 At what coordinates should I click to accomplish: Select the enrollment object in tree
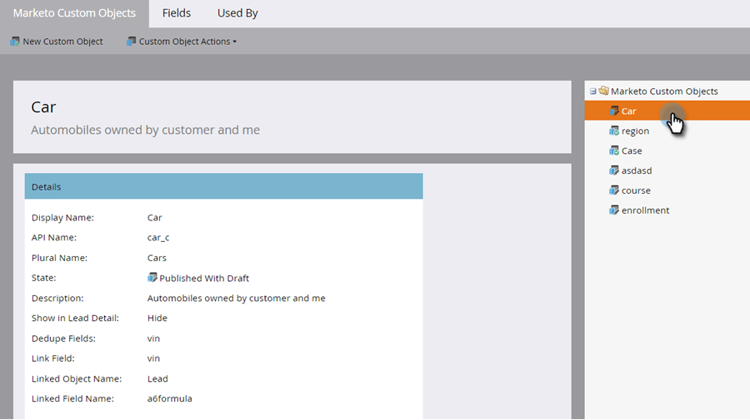[x=645, y=210]
